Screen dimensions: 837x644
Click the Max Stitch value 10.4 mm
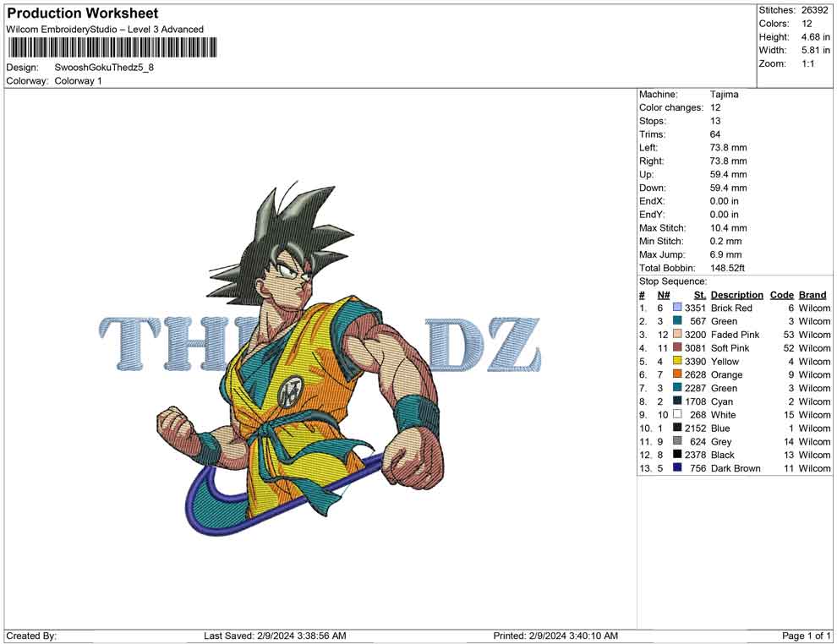point(728,228)
